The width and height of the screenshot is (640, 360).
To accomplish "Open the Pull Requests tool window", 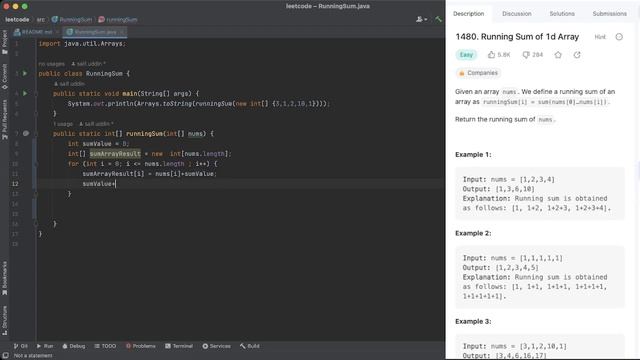I will (x=4, y=120).
